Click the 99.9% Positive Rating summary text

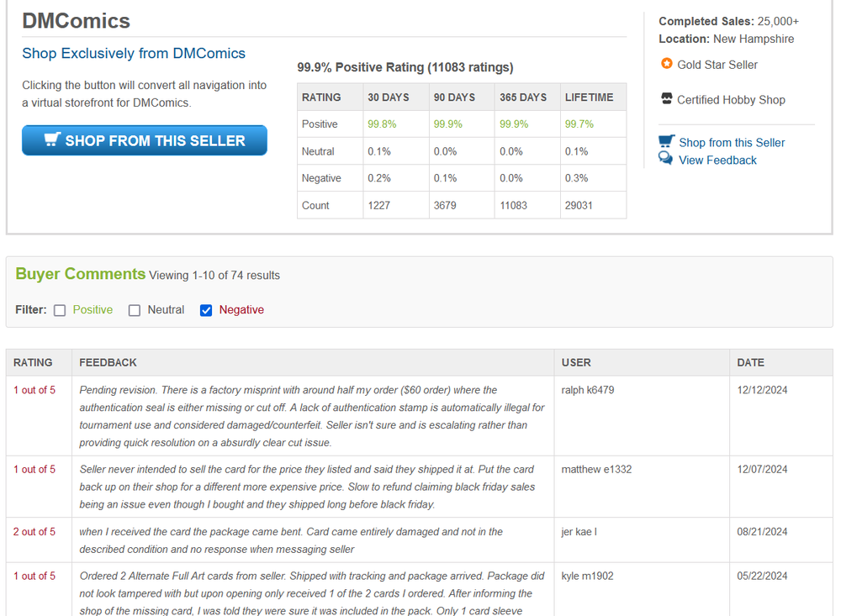pyautogui.click(x=405, y=67)
